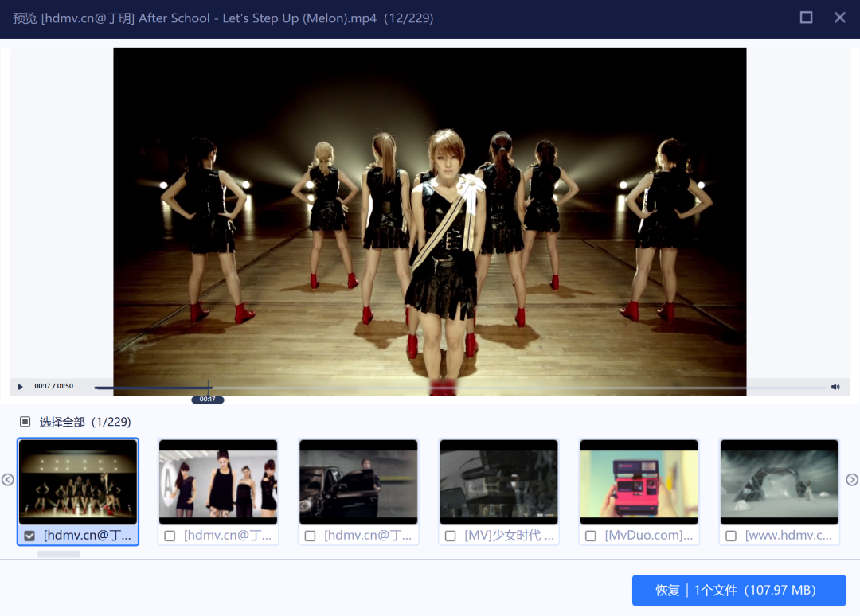
Task: Check the black car video checkbox
Action: point(311,536)
